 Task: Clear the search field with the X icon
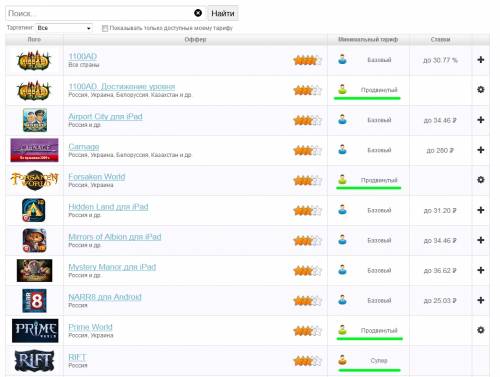tap(198, 13)
